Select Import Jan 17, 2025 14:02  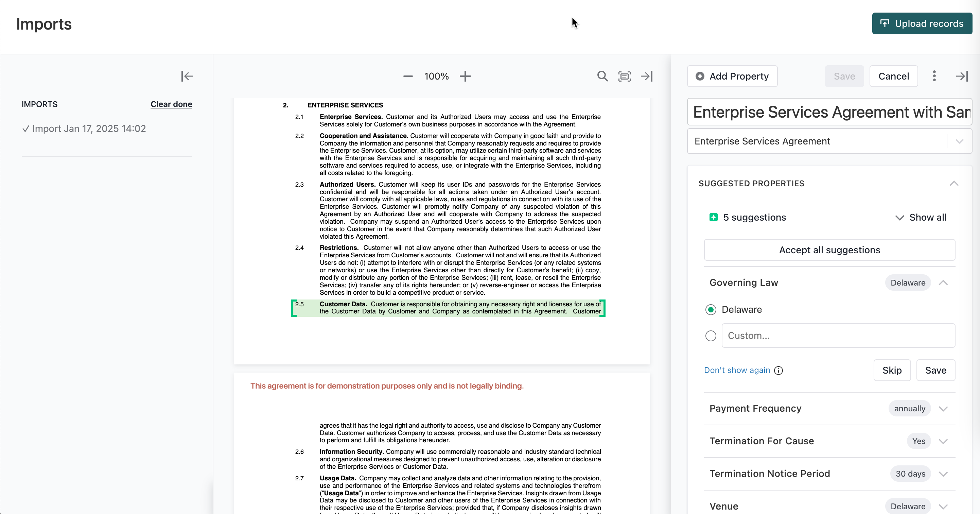pos(84,128)
